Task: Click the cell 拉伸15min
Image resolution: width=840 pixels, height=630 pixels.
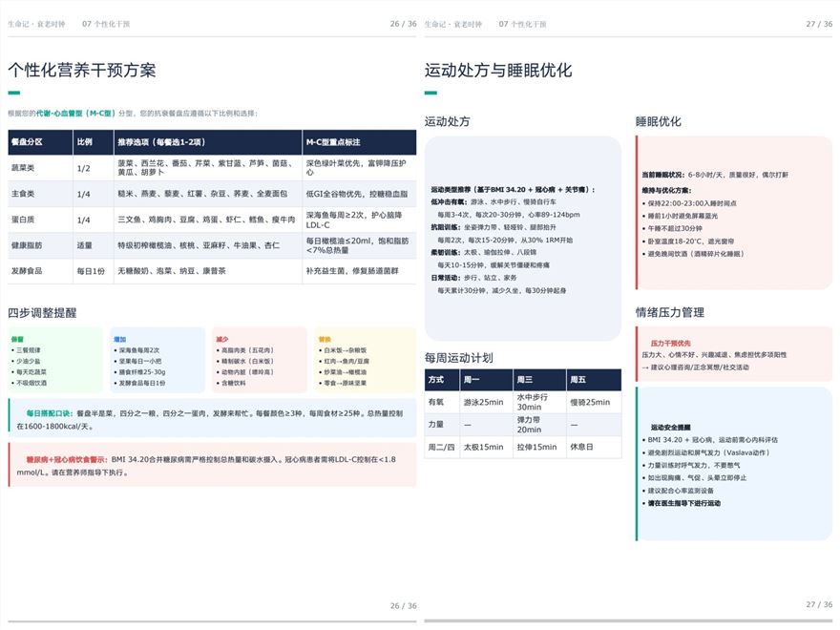Action: (x=536, y=447)
